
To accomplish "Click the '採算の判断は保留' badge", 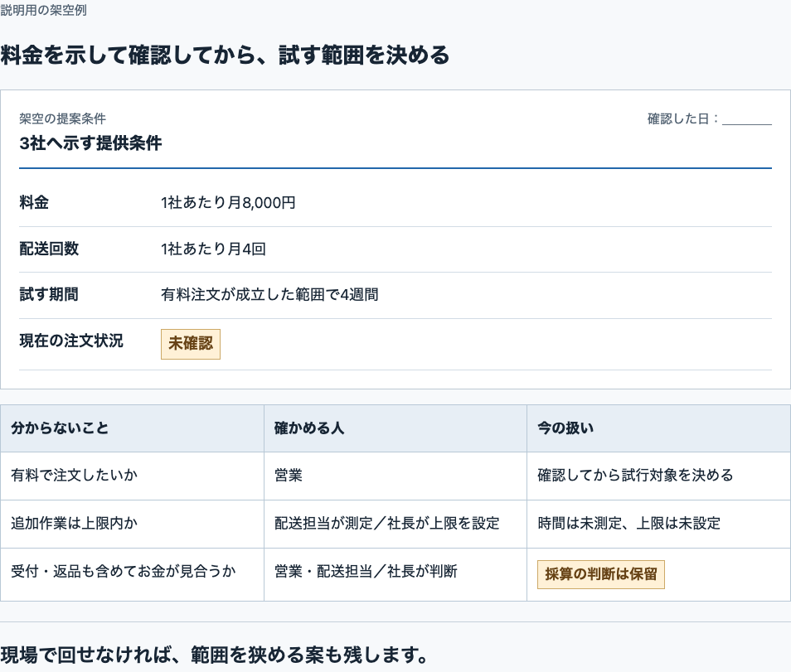I will (x=601, y=574).
